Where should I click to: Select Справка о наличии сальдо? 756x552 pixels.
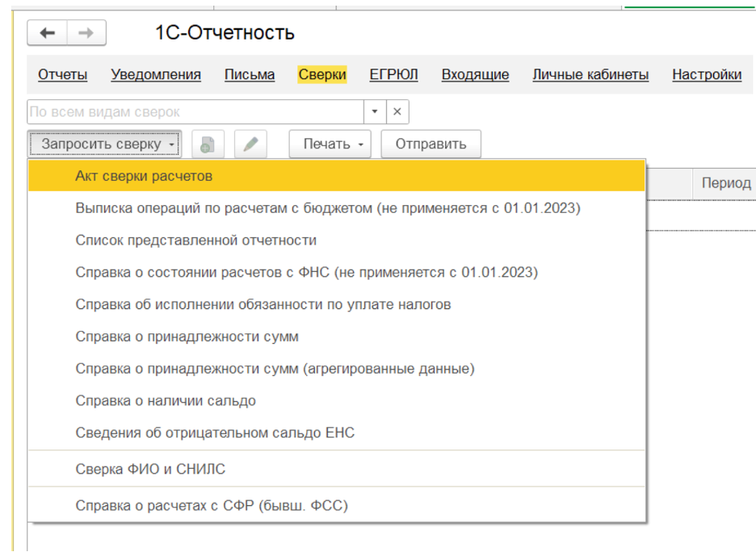point(166,401)
